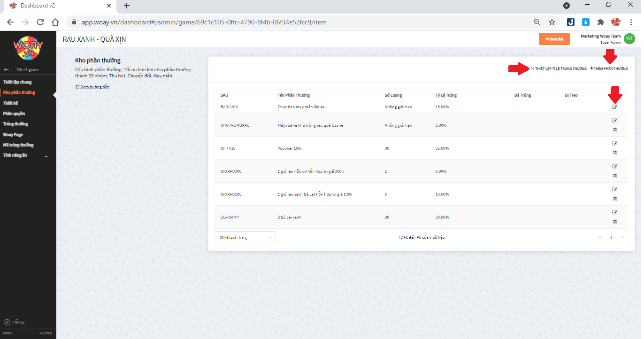Open the browser home page
This screenshot has width=644, height=339.
point(55,22)
